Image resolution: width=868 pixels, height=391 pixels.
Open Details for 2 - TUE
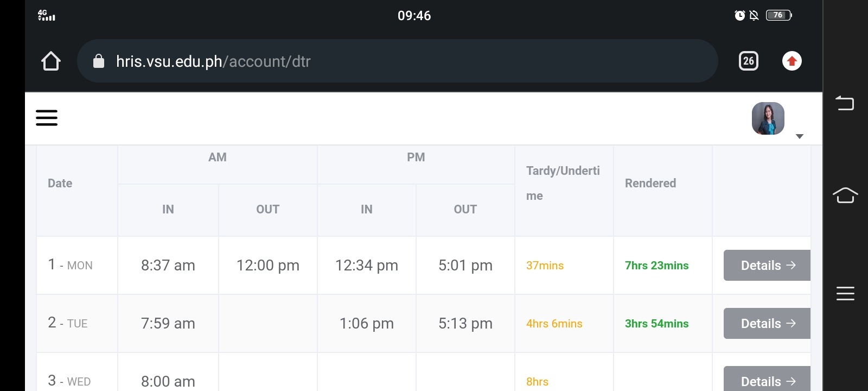[767, 324]
